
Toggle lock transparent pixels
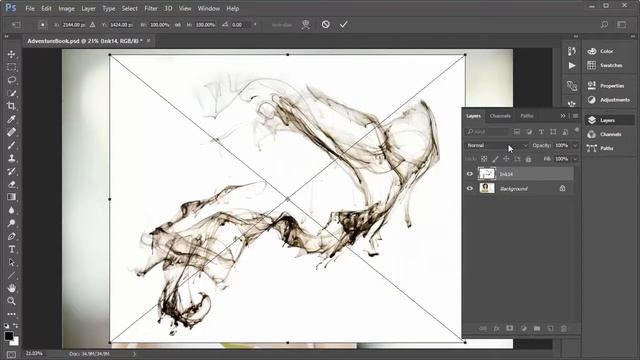[x=484, y=159]
